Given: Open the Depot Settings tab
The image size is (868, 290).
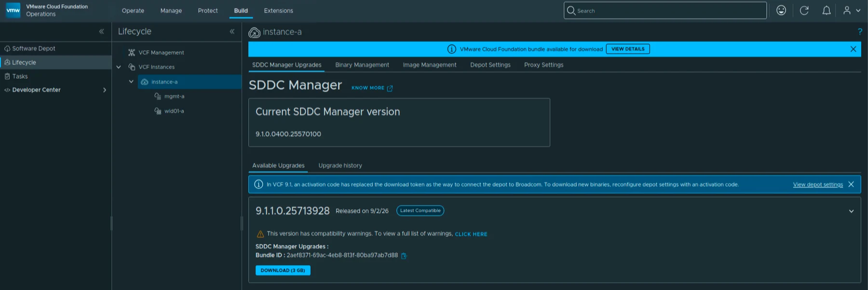Looking at the screenshot, I should point(490,65).
